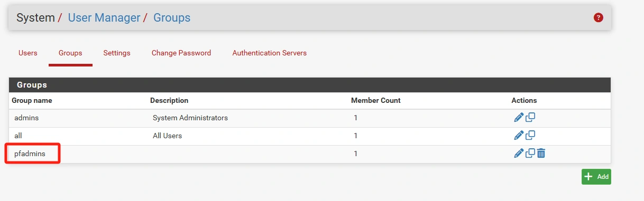Copy the all group

click(x=530, y=136)
